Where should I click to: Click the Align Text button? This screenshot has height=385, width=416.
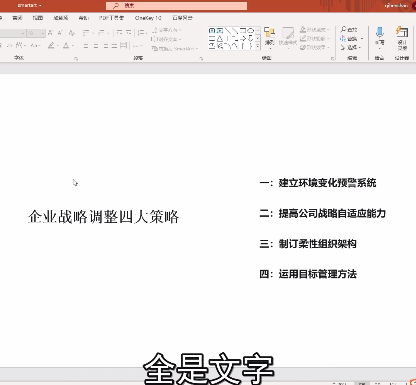(x=166, y=39)
